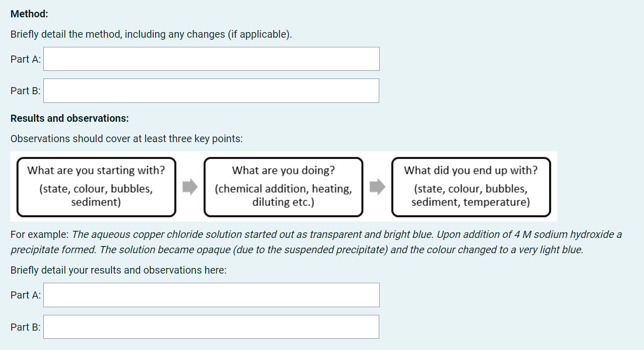Click the 'Part A:' label under Results
Viewport: 644px width, 350px height.
point(25,295)
